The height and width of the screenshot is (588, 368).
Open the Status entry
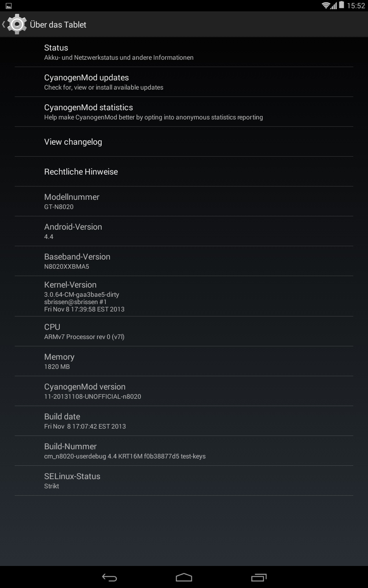pyautogui.click(x=184, y=52)
